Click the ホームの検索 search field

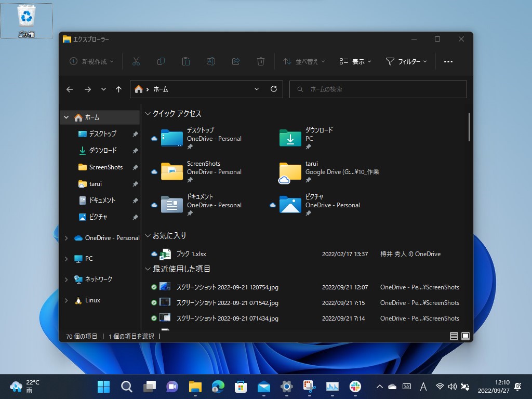[x=378, y=89]
